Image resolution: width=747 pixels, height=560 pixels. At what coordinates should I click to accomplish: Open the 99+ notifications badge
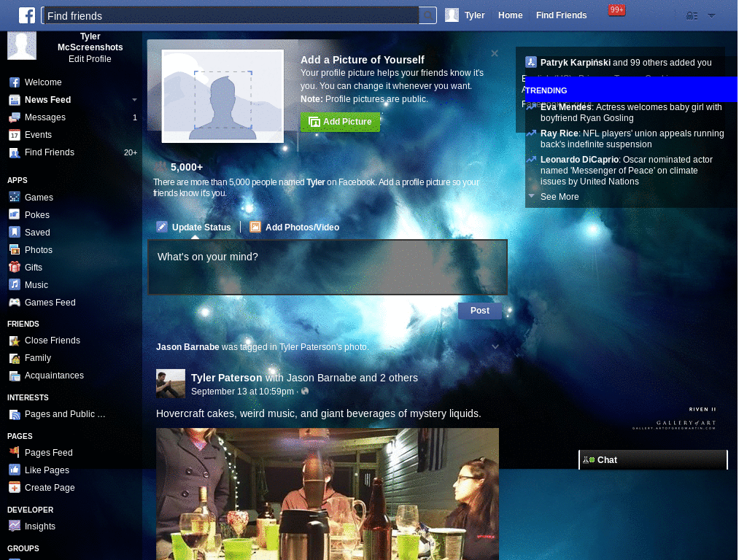616,10
